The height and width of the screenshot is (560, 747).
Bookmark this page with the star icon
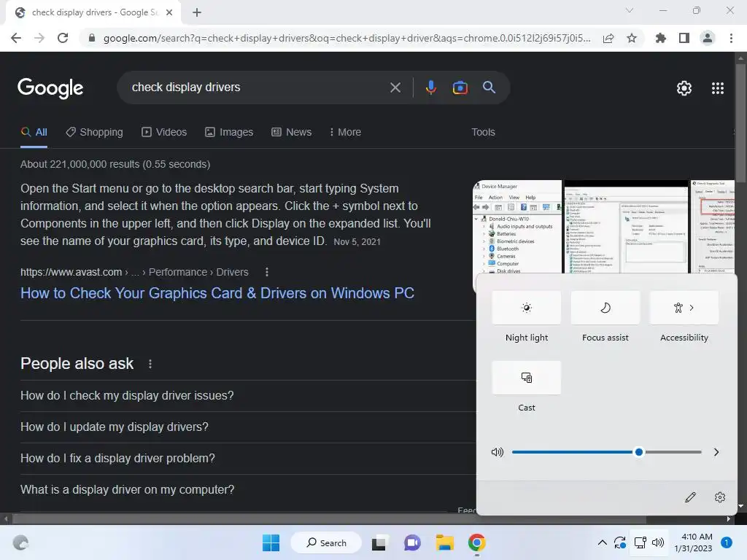click(x=632, y=38)
